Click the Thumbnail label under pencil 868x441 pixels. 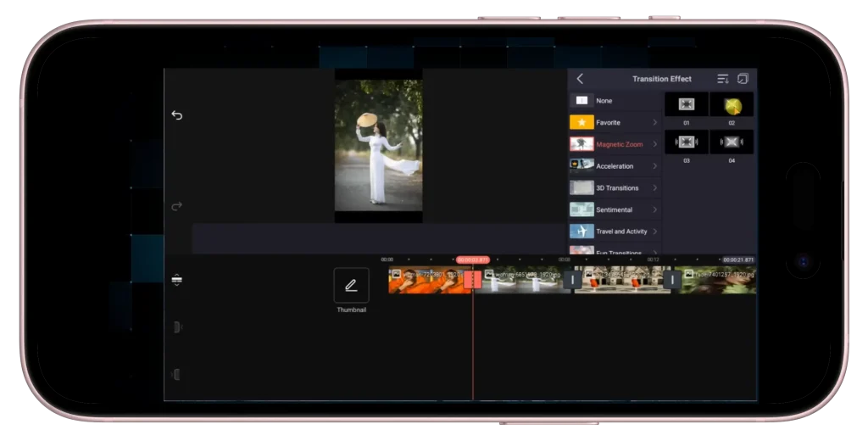(x=352, y=310)
